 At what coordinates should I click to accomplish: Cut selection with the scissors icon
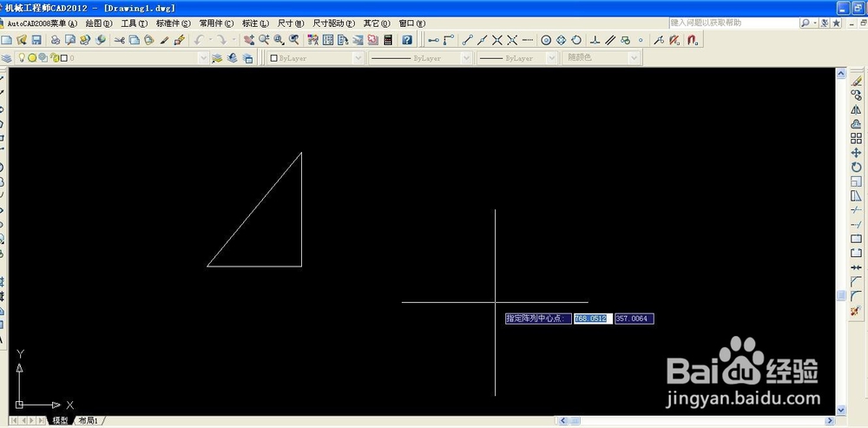point(120,40)
